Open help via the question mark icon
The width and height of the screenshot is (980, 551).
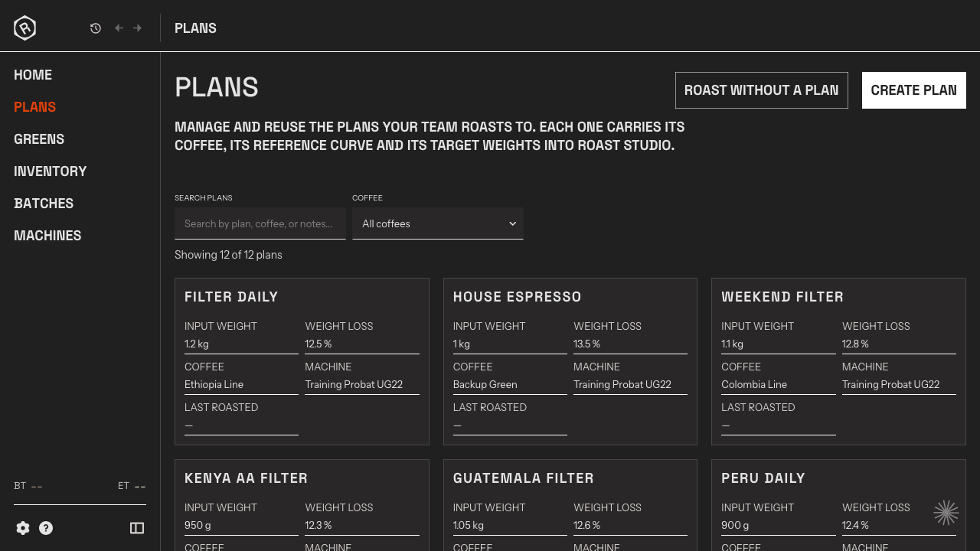[x=46, y=528]
